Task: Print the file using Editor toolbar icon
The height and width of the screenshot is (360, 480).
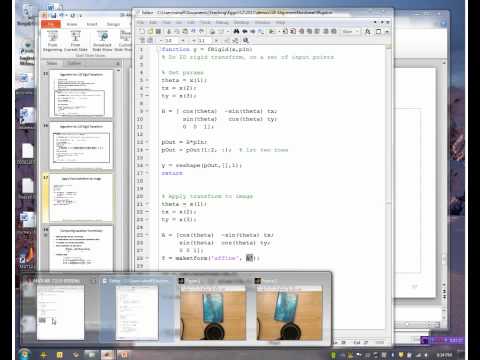Action: [212, 31]
